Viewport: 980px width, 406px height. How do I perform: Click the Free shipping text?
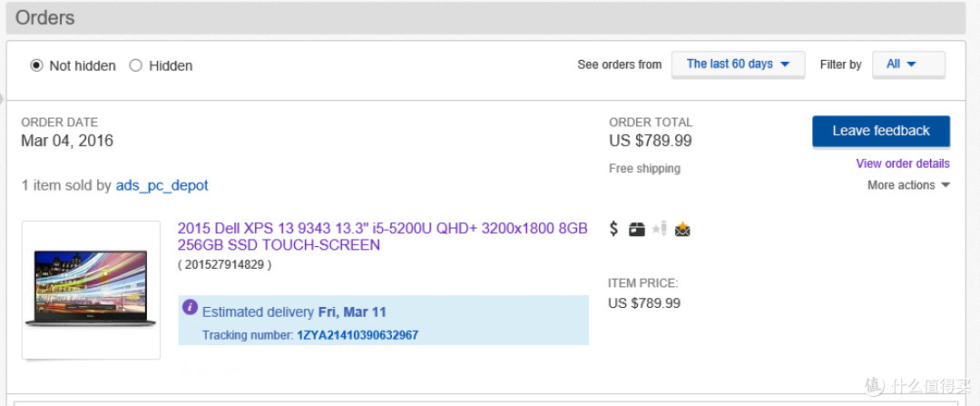point(645,168)
